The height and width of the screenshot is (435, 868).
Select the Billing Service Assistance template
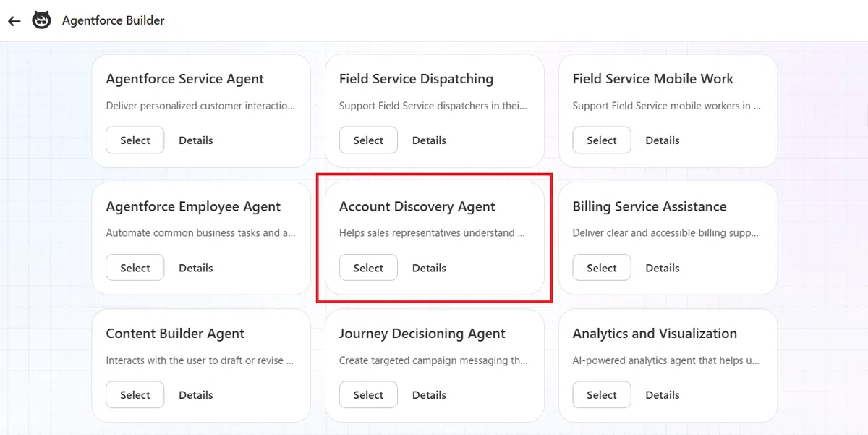(x=602, y=268)
